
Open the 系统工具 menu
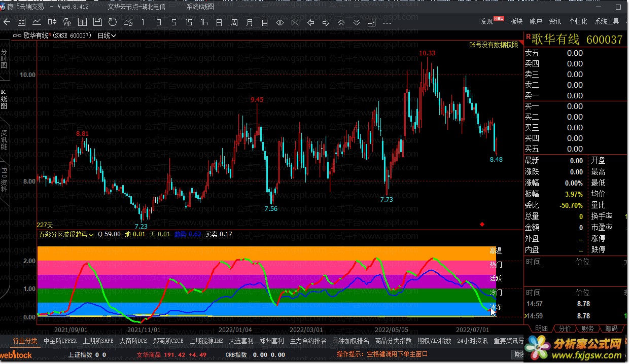pyautogui.click(x=607, y=21)
